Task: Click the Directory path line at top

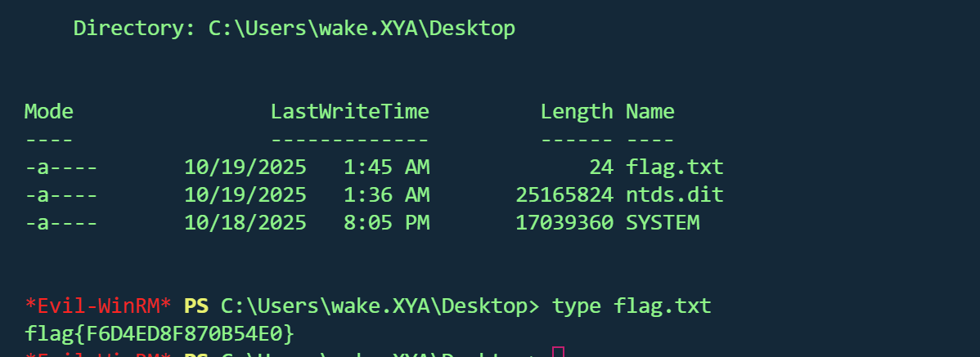Action: point(294,29)
